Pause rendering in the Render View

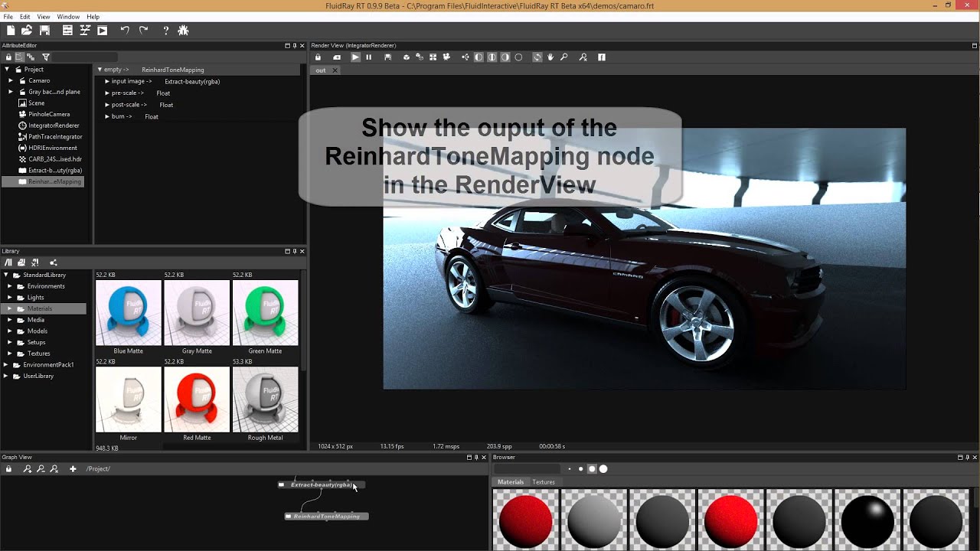368,57
